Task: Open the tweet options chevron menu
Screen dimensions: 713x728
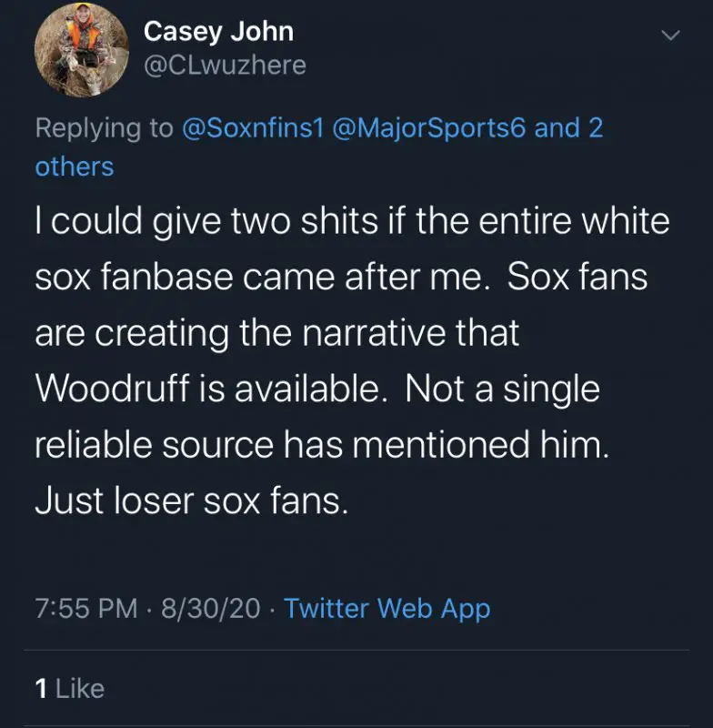Action: (670, 35)
